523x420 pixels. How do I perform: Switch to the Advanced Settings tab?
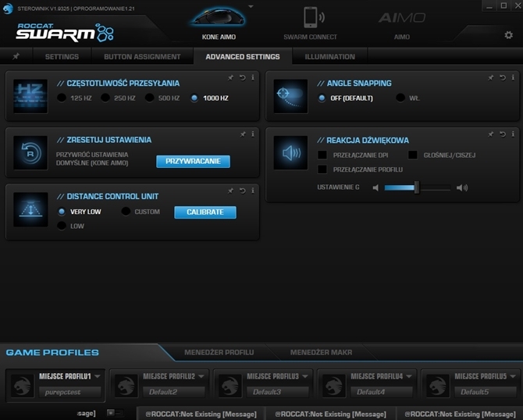tap(243, 57)
